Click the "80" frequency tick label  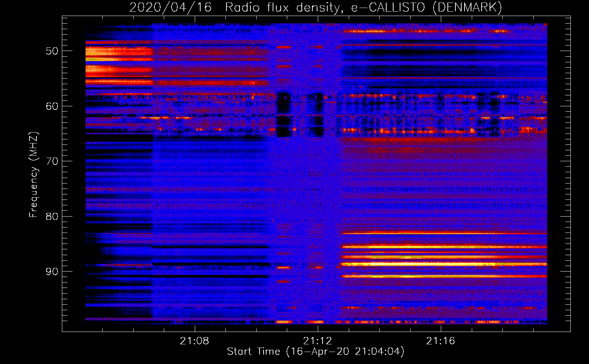(52, 217)
